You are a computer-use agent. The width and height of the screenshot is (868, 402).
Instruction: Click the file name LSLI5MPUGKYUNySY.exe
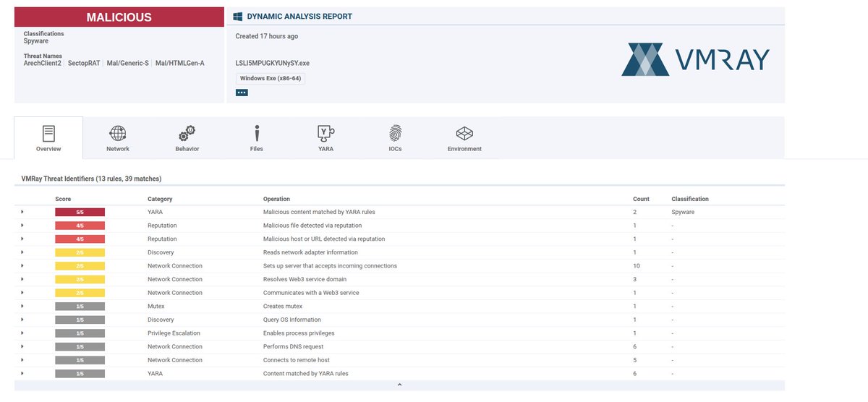point(273,63)
